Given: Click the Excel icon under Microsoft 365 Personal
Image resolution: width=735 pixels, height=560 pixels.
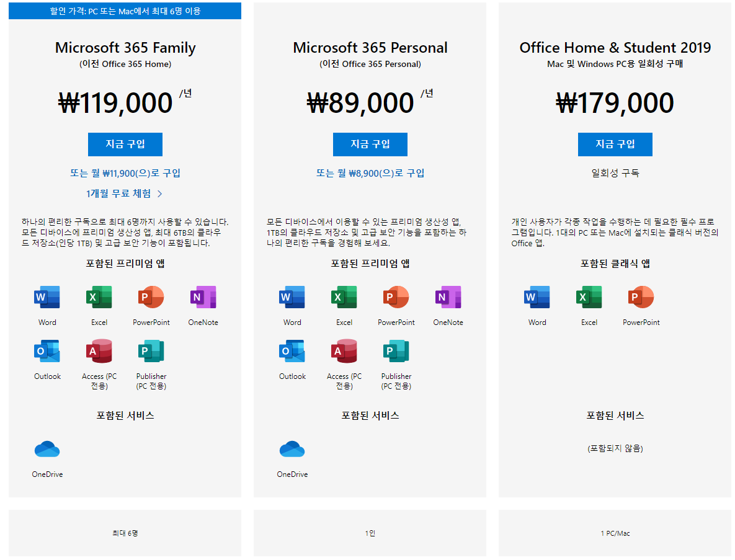Looking at the screenshot, I should pos(344,296).
